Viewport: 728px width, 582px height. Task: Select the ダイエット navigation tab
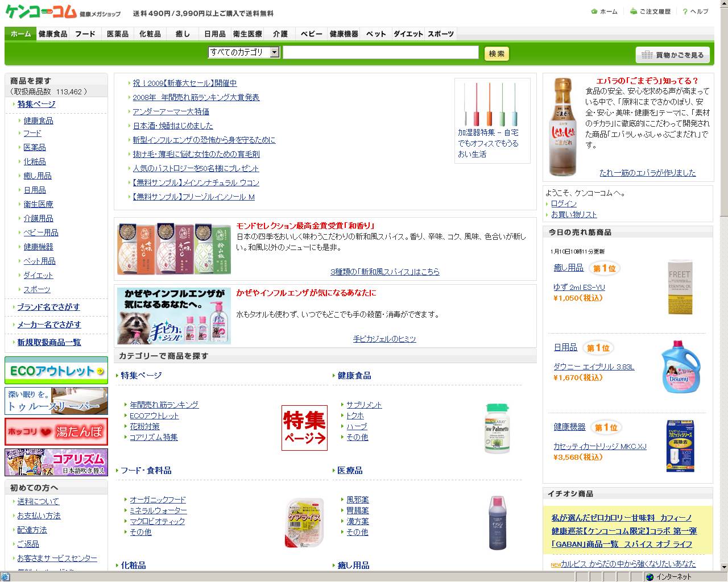[408, 34]
